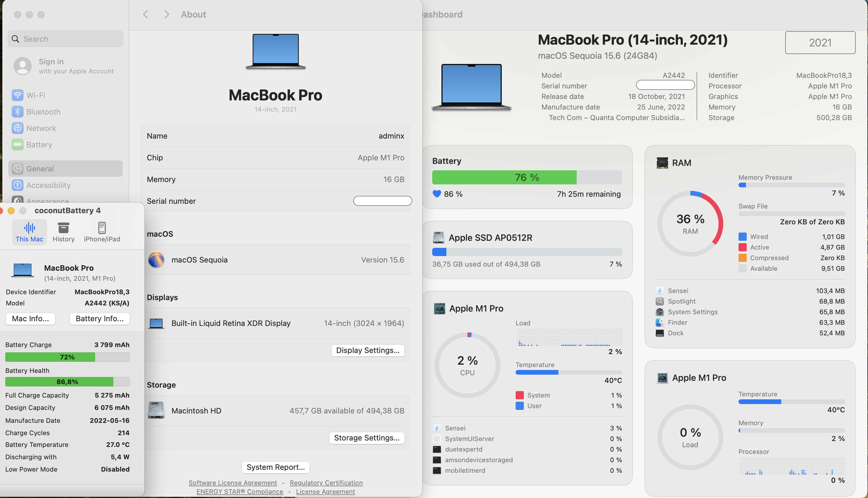Go back with the left chevron
868x498 pixels.
[x=146, y=14]
